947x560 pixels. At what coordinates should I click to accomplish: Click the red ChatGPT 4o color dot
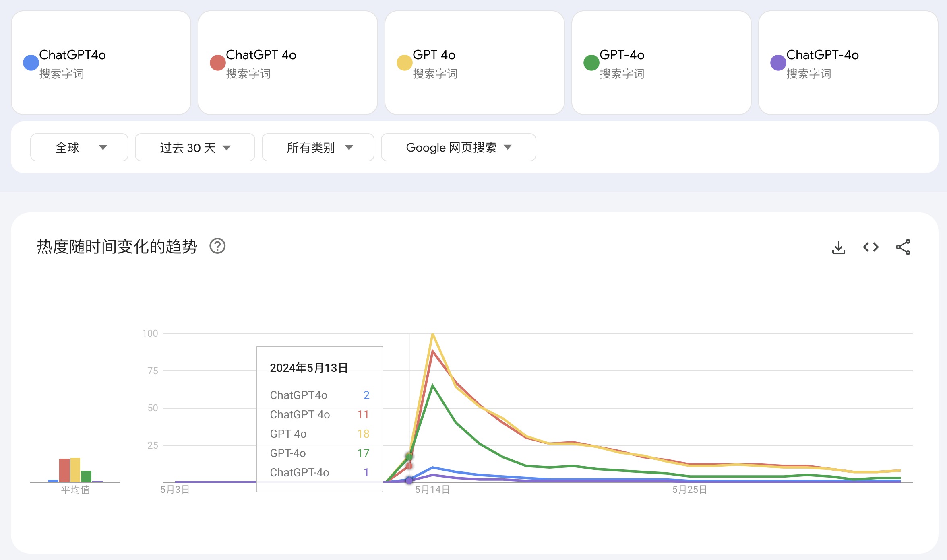[218, 62]
